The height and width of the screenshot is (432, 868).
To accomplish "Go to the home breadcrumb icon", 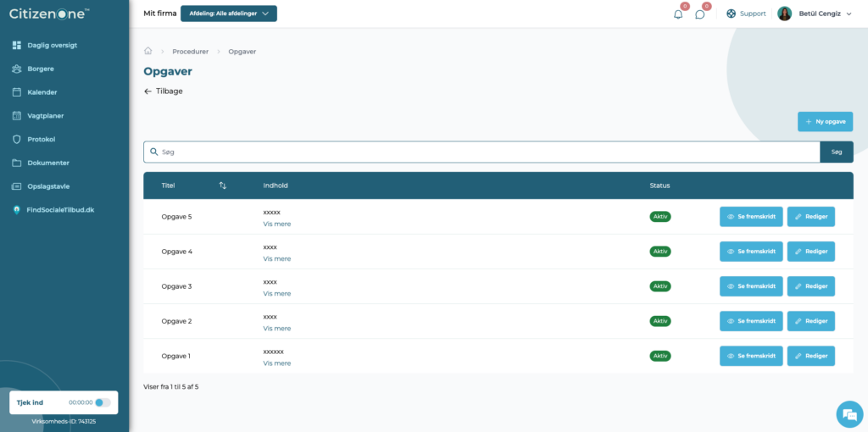I will pyautogui.click(x=147, y=51).
